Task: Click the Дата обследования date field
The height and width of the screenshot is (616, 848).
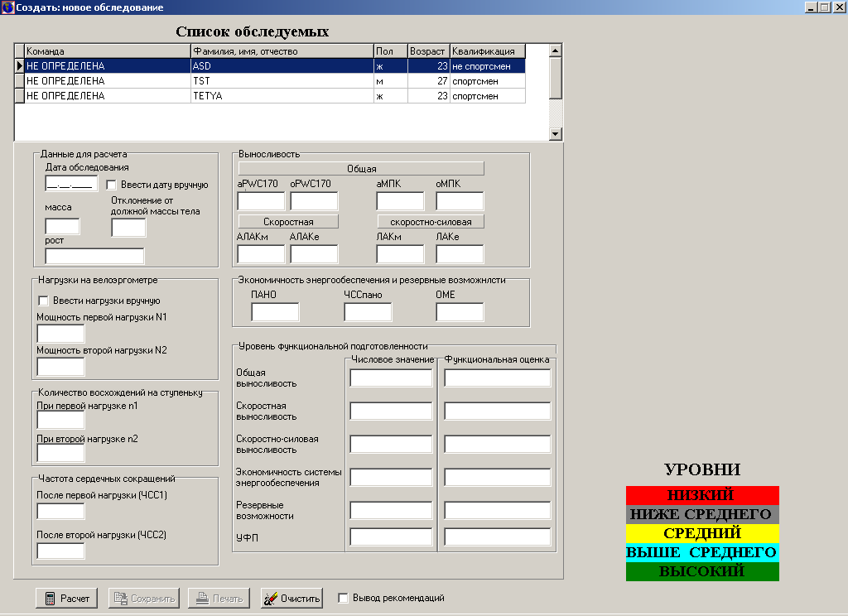Action: (x=71, y=184)
